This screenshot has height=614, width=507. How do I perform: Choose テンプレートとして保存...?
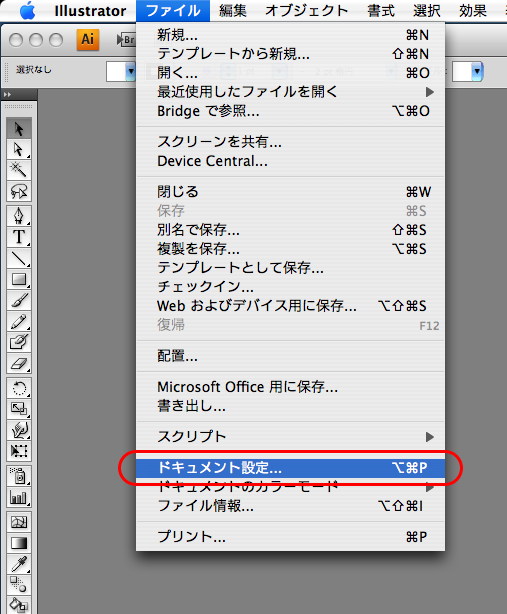290,268
